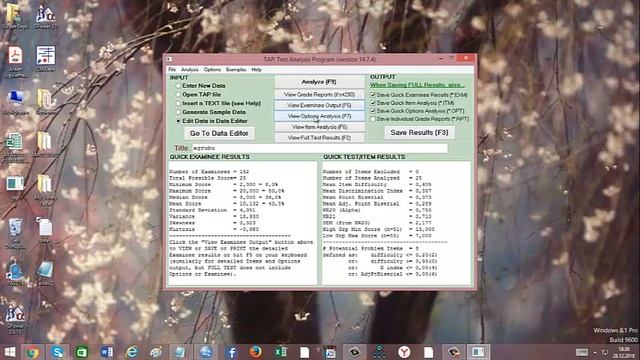
Task: Switch to TAP program taskbar button
Action: pos(478,352)
